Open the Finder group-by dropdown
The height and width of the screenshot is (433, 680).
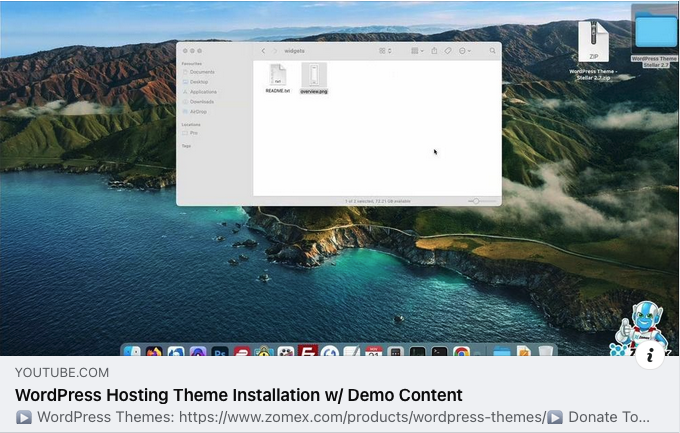[x=417, y=51]
